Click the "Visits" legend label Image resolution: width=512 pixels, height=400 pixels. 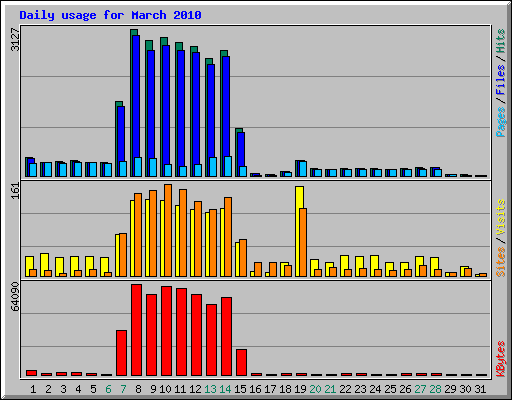click(x=501, y=217)
